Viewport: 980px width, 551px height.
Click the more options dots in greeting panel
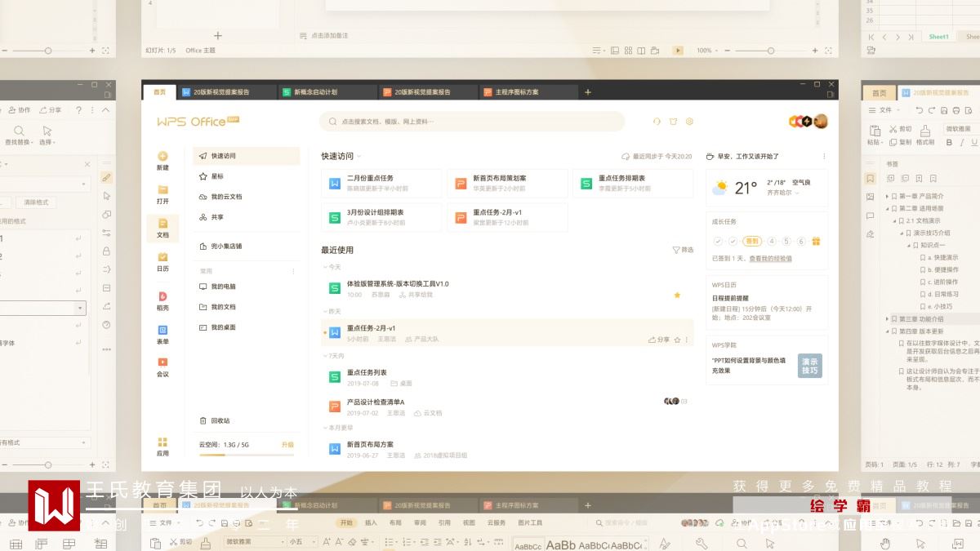tap(823, 156)
